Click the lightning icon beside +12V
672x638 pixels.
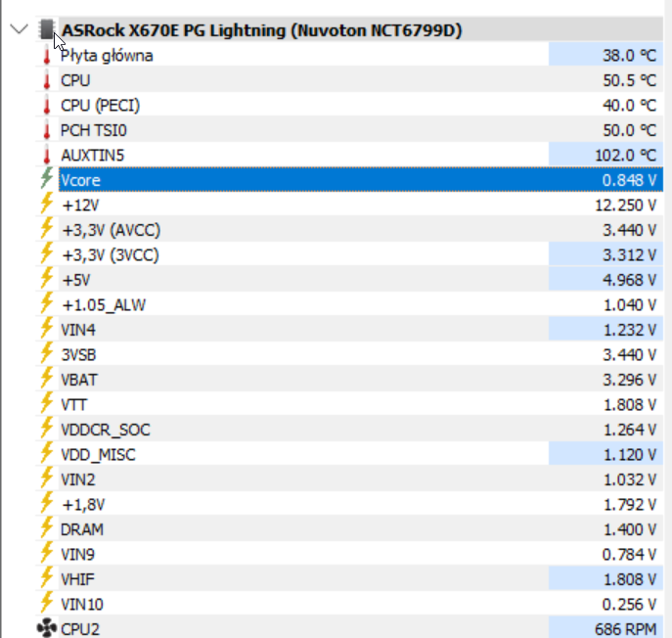coord(46,205)
